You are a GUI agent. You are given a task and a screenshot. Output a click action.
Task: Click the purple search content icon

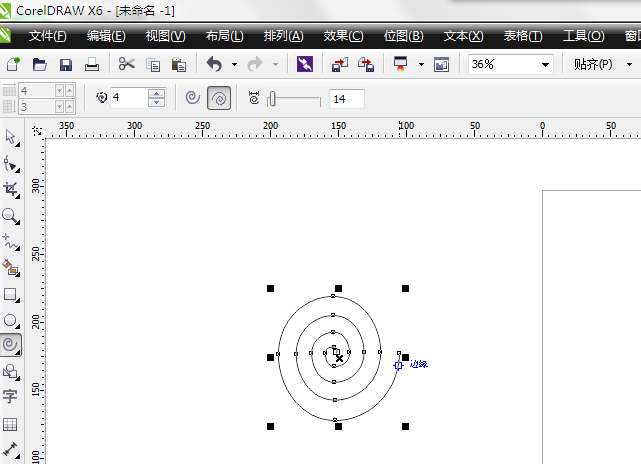[x=305, y=64]
